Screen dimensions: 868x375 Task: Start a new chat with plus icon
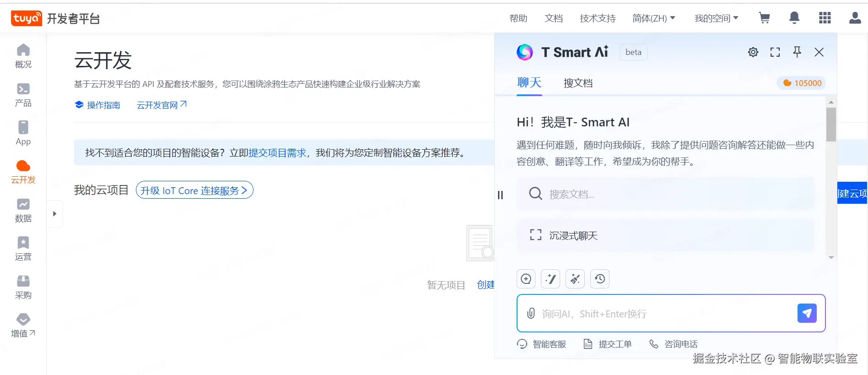pyautogui.click(x=526, y=279)
